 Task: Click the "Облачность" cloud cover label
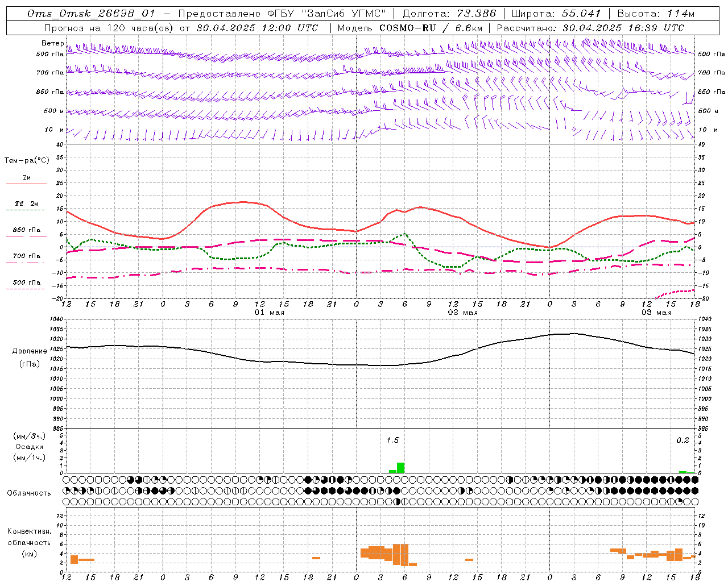tap(29, 493)
